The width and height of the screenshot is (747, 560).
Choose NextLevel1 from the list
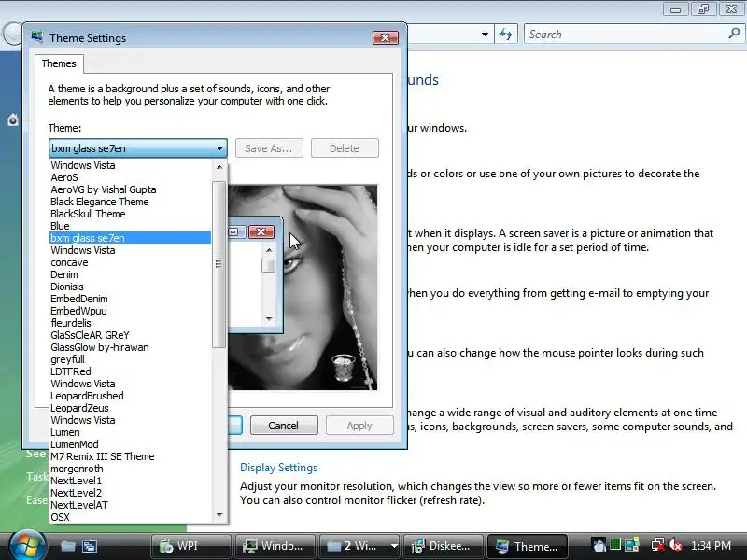130,481
